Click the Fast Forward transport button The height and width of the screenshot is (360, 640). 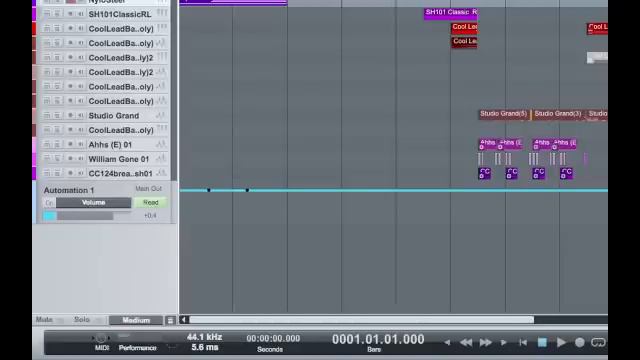(x=485, y=342)
